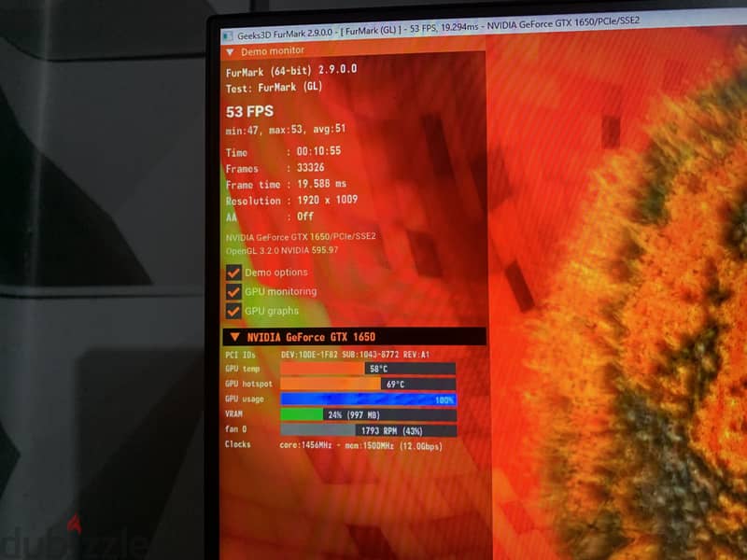The height and width of the screenshot is (560, 747).
Task: Click the AA Off value
Action: tap(305, 217)
